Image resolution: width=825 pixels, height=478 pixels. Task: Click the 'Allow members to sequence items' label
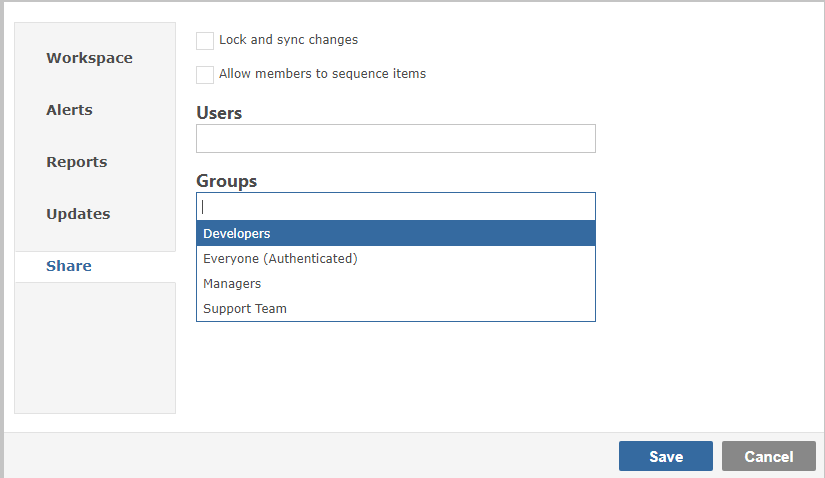[323, 74]
